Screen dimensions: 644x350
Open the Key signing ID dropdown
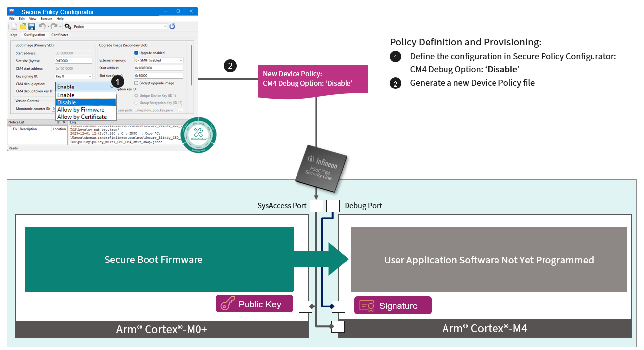pos(74,76)
